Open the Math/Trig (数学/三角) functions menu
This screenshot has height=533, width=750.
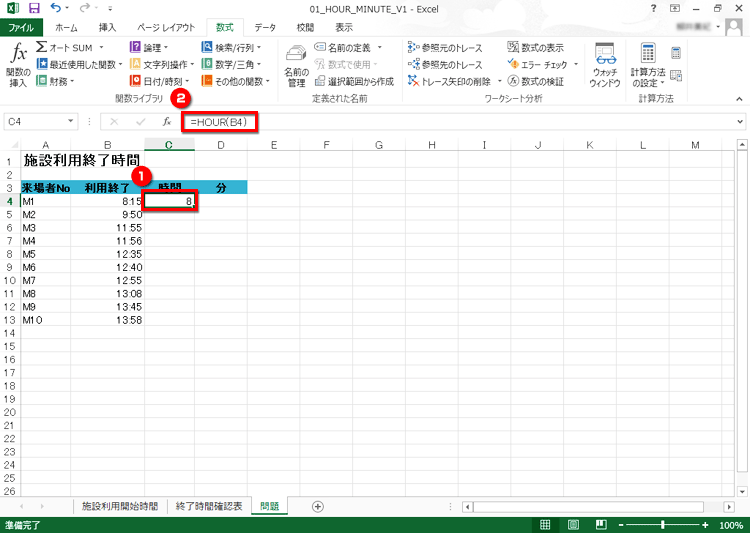pos(231,64)
